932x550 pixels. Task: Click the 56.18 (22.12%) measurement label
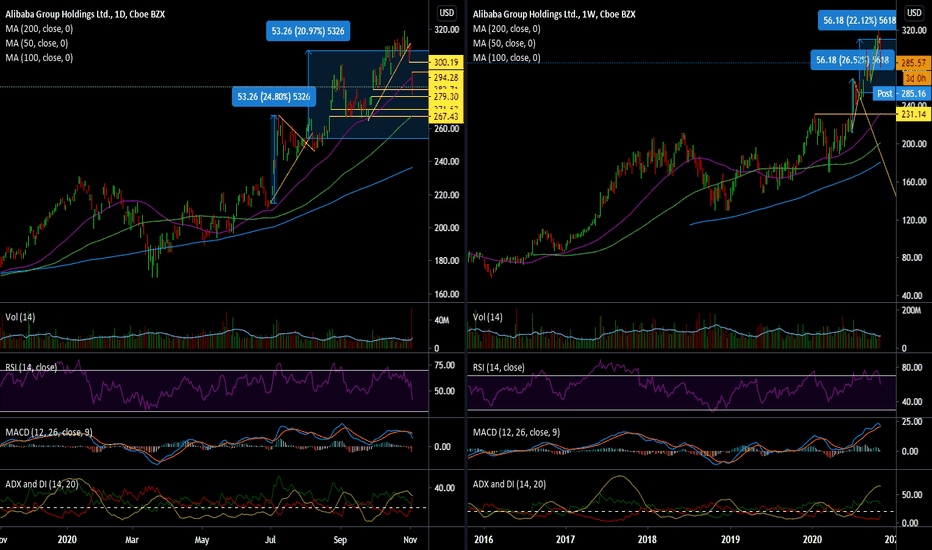(x=857, y=20)
